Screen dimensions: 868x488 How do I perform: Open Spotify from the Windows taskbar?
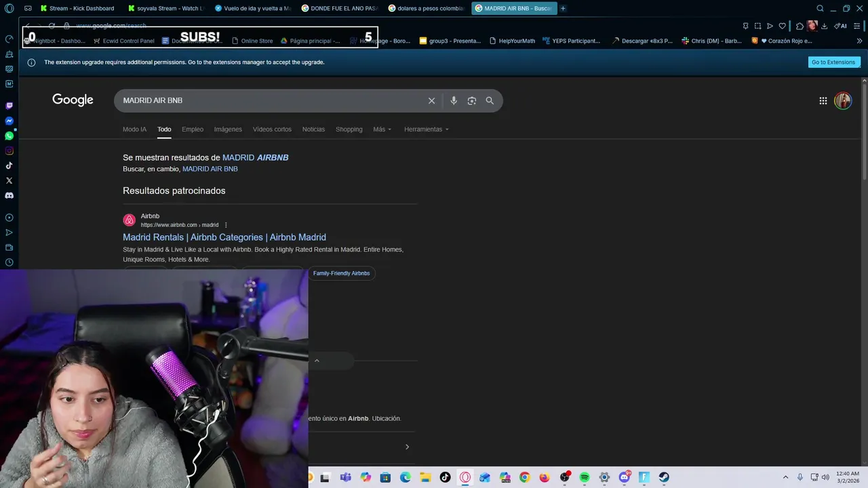(585, 477)
